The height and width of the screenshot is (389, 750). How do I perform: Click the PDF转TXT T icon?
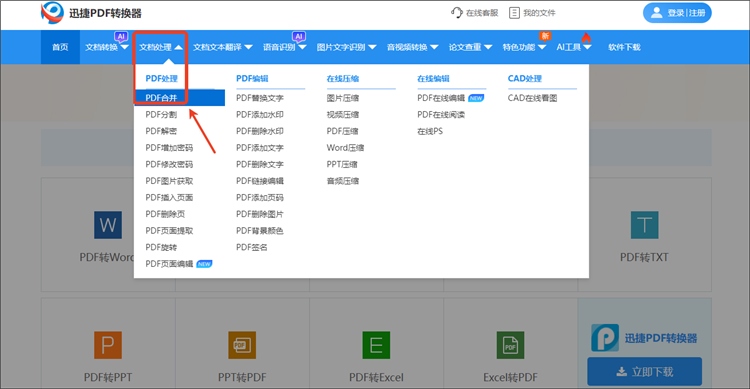[644, 225]
